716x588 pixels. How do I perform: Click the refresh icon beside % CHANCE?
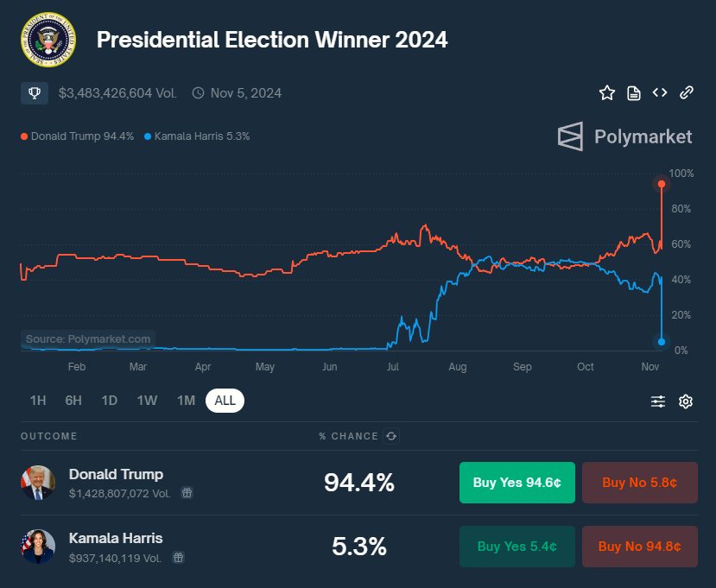click(391, 436)
